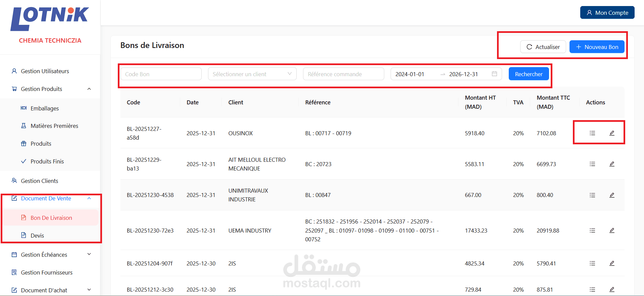Create a Nouveau Bon
Viewport: 644px width, 296px height.
(x=597, y=47)
